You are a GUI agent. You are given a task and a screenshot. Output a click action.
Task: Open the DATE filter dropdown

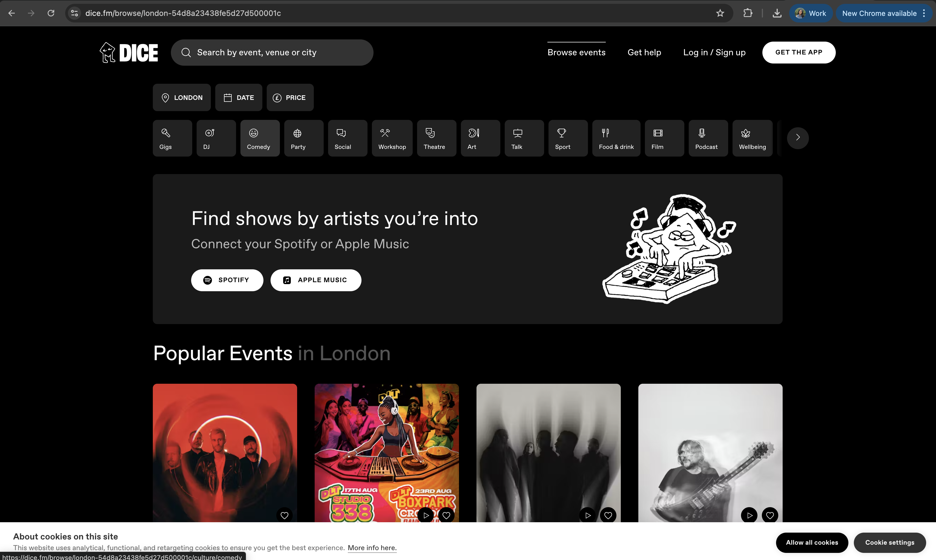pos(239,98)
